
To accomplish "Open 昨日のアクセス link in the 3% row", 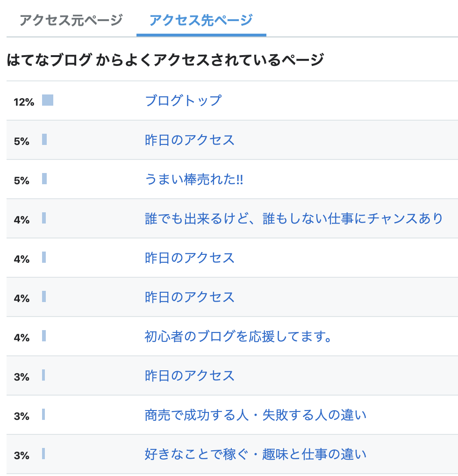I will (190, 375).
